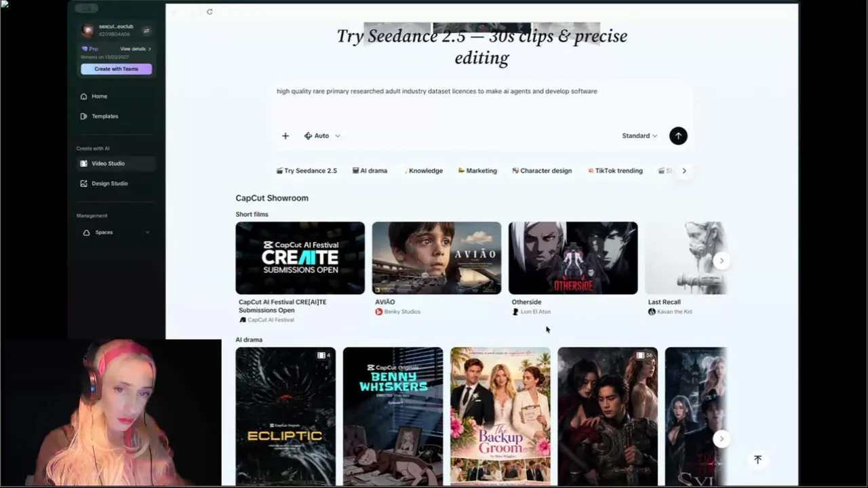Go to Home in sidebar
Image resolution: width=868 pixels, height=488 pixels.
99,96
